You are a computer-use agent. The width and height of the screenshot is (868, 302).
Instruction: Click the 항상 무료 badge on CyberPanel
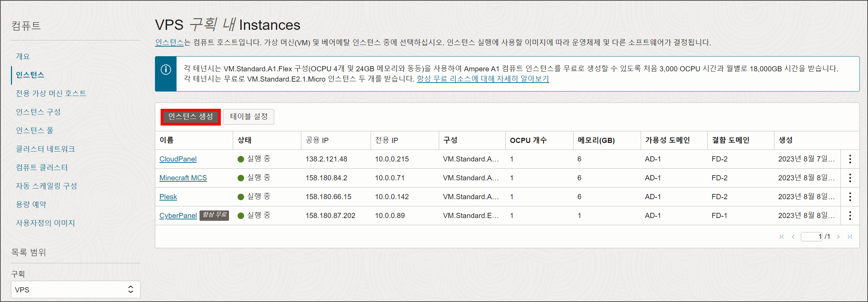click(x=214, y=215)
